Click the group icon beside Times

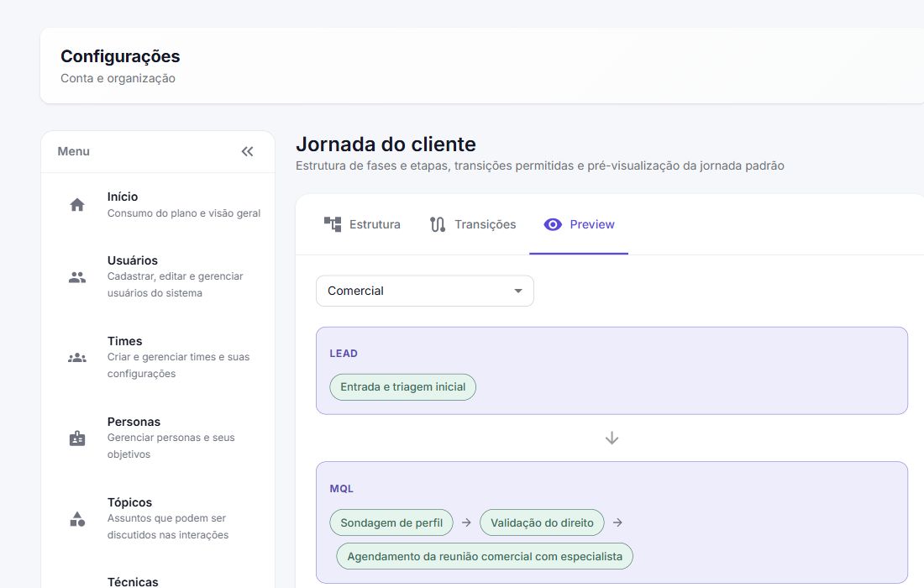(x=77, y=358)
